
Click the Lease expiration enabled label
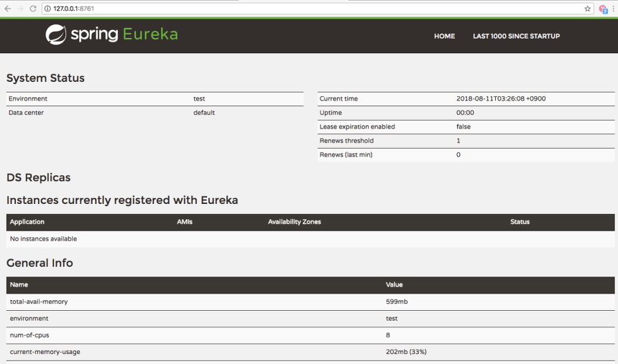pyautogui.click(x=357, y=127)
